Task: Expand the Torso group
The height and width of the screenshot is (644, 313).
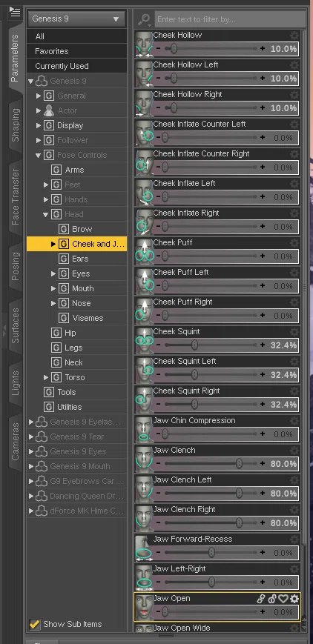Action: click(x=46, y=377)
